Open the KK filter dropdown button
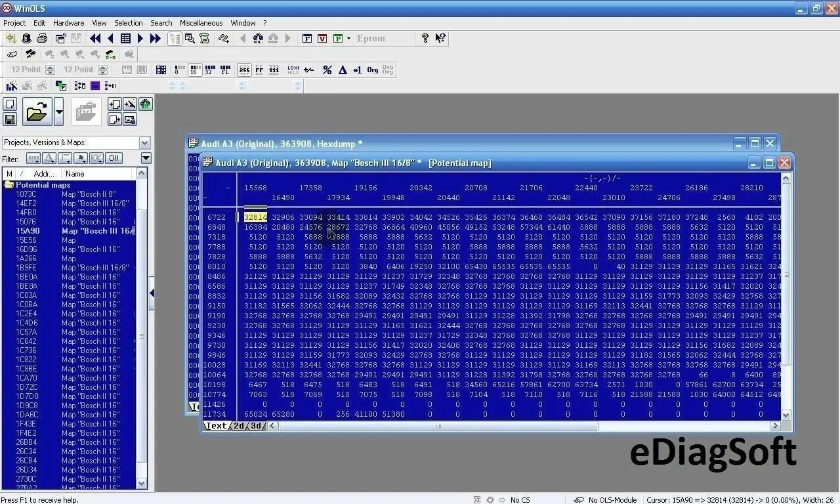This screenshot has height=504, width=840. [96, 158]
